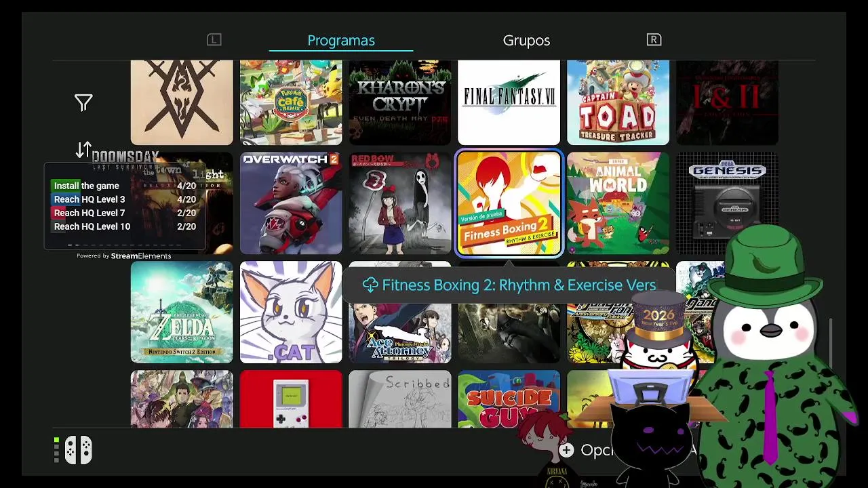Open Captain Toad Treasure Tracker tile
Image resolution: width=868 pixels, height=488 pixels.
618,102
